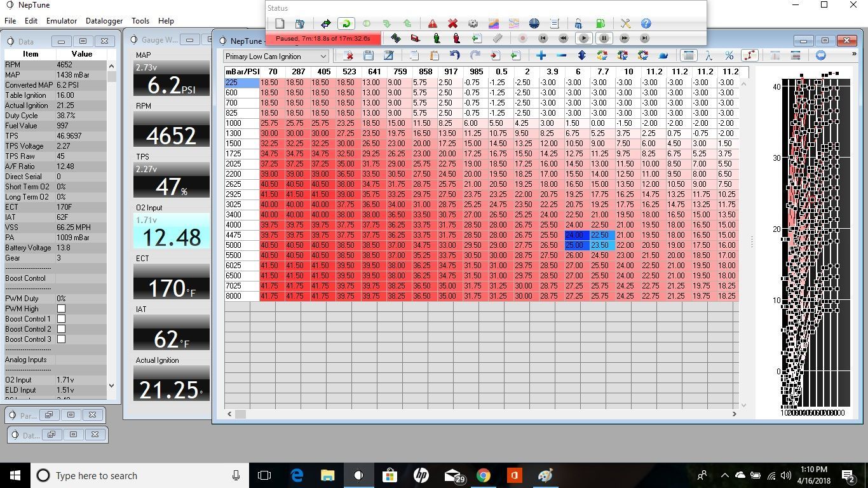Open the Emulator menu
The width and height of the screenshot is (868, 488).
coord(62,21)
